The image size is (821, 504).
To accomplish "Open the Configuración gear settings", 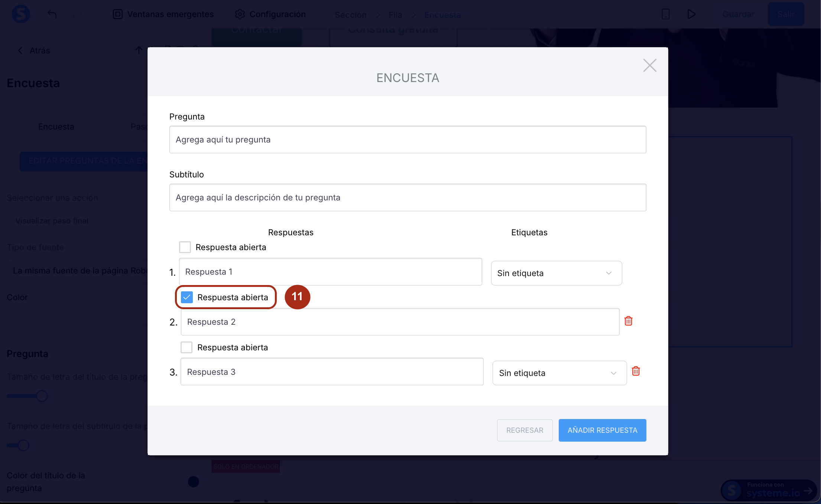I will 240,14.
